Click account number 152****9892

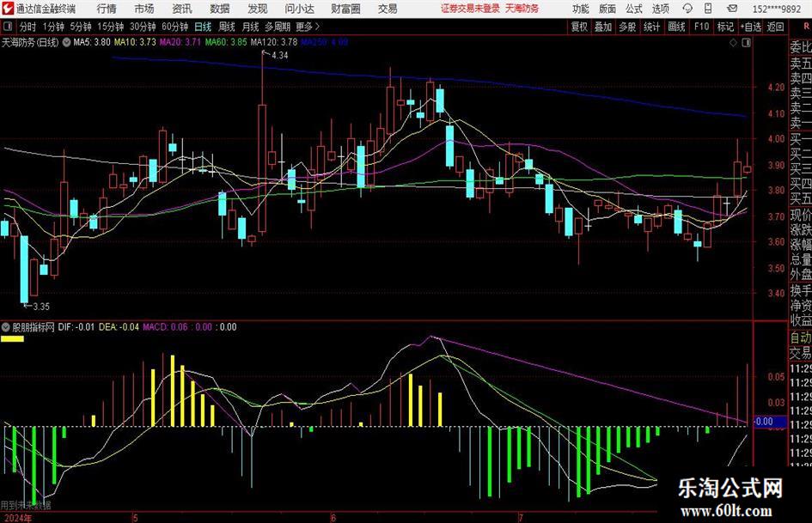pos(776,9)
